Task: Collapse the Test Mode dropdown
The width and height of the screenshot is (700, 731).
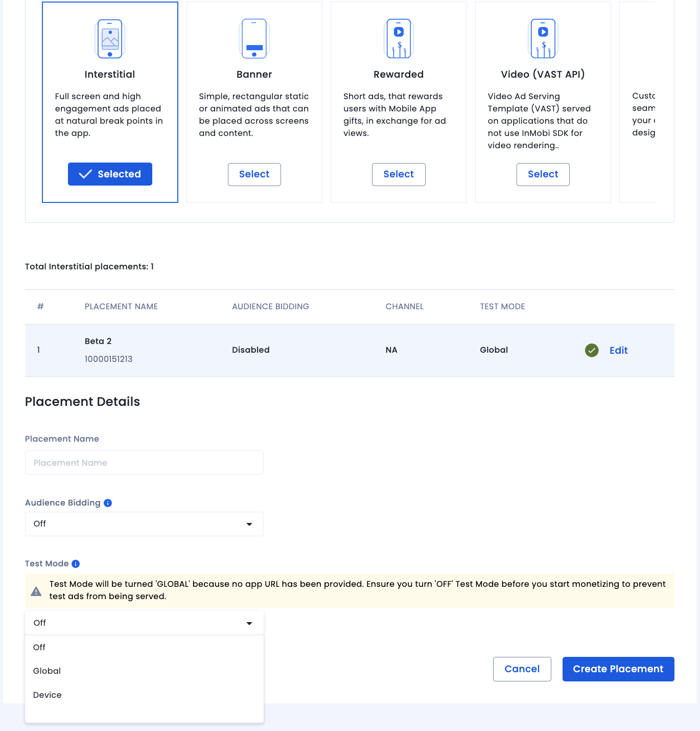Action: pyautogui.click(x=144, y=623)
